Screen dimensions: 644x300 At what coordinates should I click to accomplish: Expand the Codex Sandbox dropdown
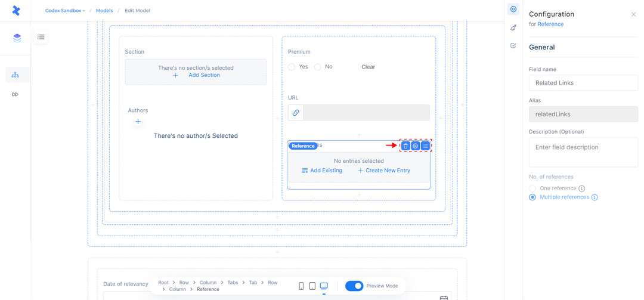tap(65, 11)
